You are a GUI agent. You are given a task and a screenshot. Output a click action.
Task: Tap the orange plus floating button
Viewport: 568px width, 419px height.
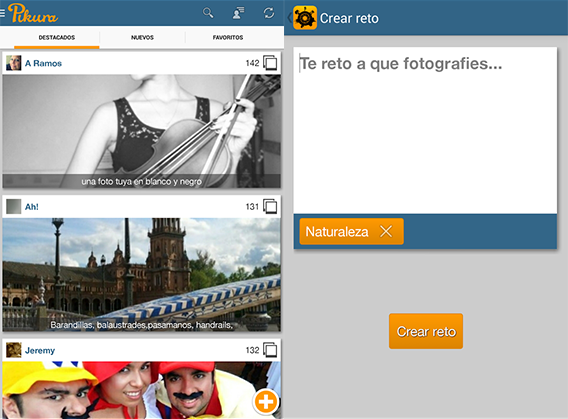pos(266,402)
